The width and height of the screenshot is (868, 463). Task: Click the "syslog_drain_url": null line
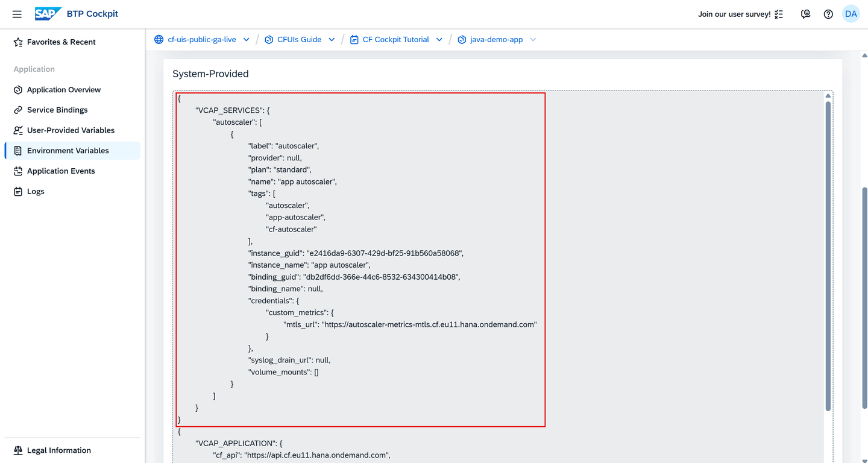[x=289, y=360]
